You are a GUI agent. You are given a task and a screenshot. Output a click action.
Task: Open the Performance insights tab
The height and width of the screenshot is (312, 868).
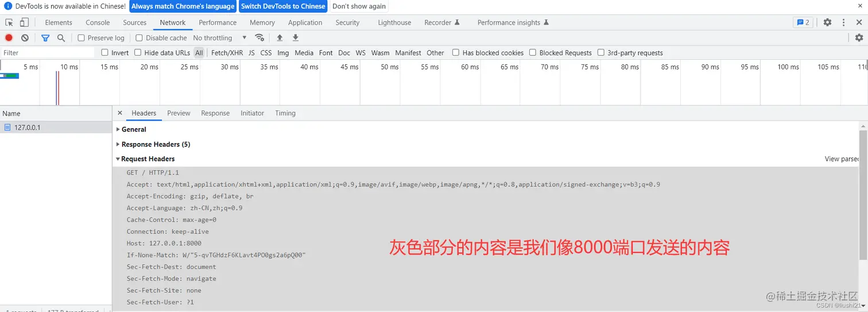(x=513, y=22)
